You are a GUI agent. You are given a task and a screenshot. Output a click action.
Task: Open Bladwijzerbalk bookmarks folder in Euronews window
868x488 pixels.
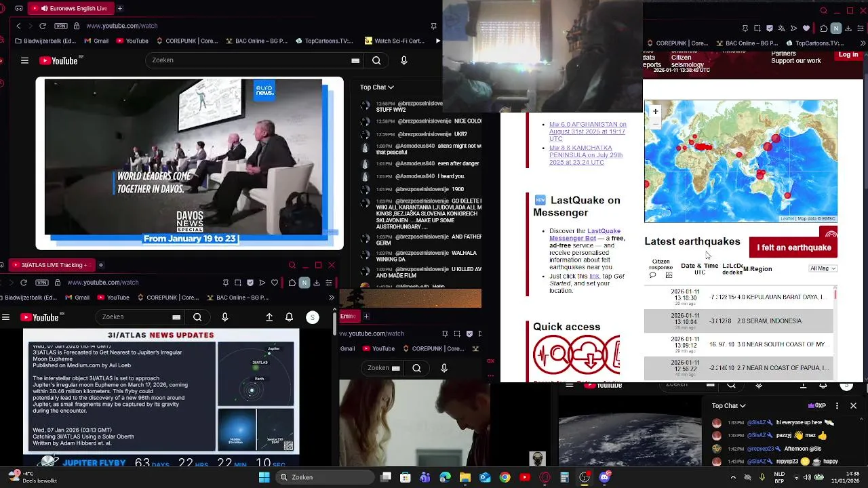point(45,41)
